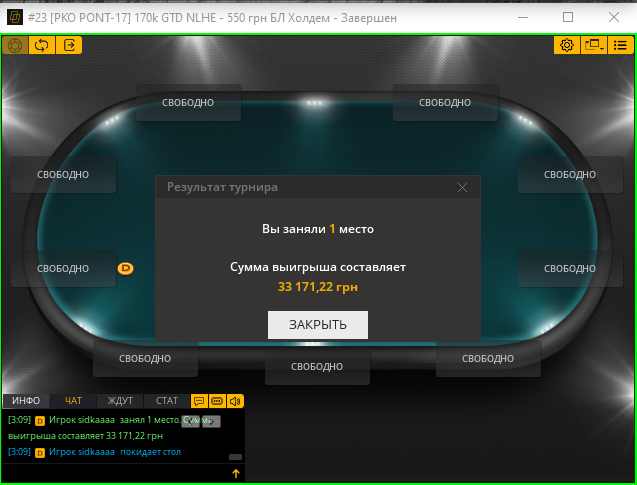Click the right gray arrow in chat

(211, 421)
